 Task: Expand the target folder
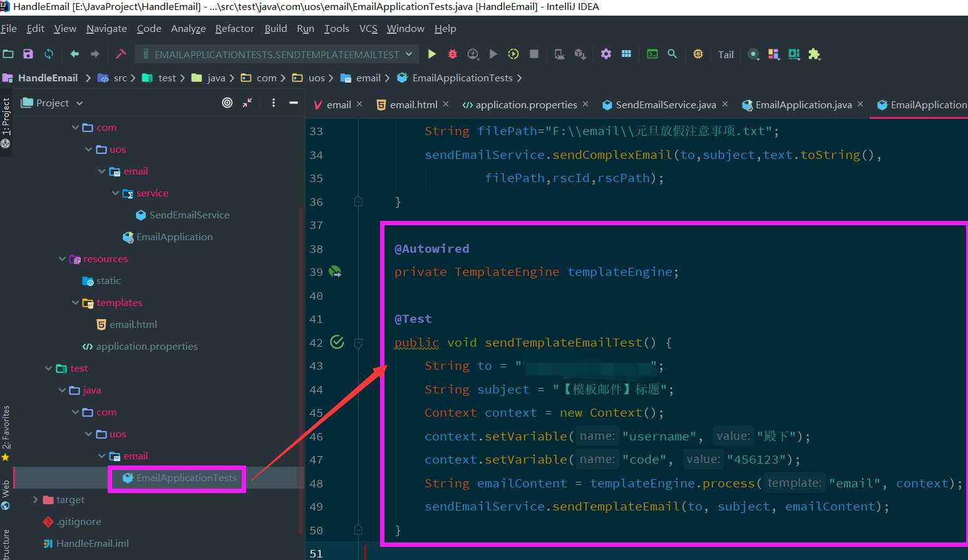coord(36,499)
